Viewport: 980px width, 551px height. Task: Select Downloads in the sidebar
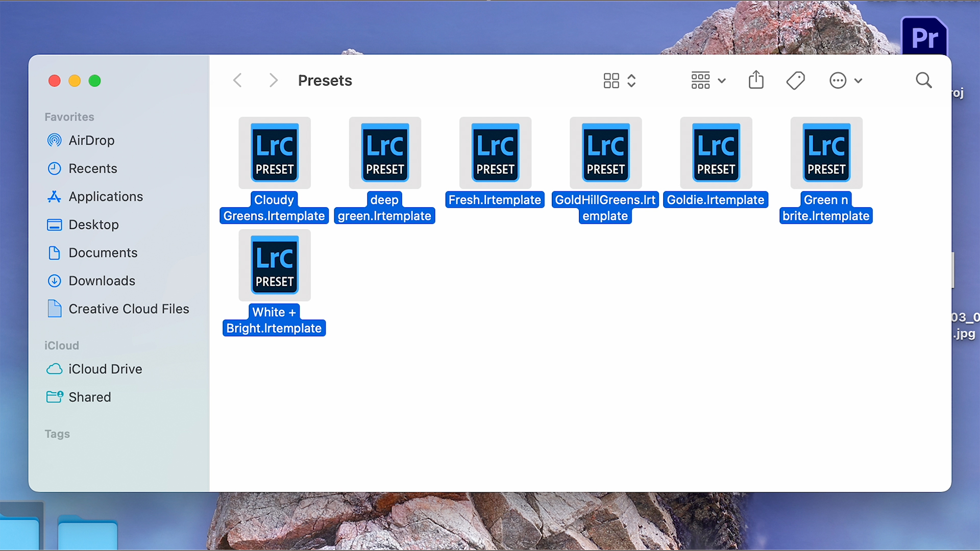(x=102, y=281)
